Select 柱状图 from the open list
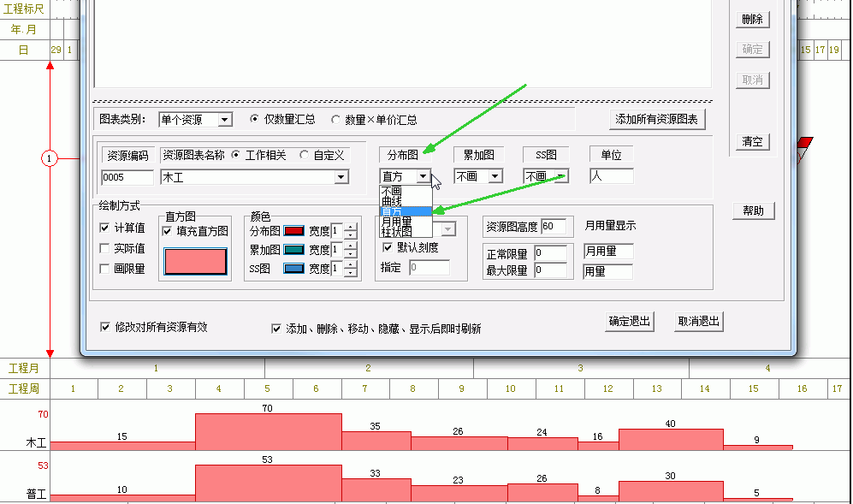The width and height of the screenshot is (853, 504). point(396,232)
